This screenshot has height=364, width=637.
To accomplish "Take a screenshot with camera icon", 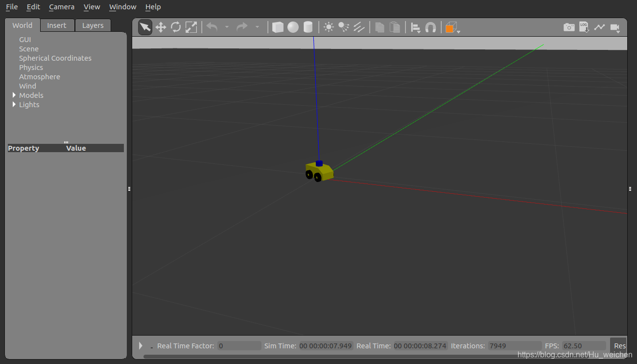I will tap(569, 27).
